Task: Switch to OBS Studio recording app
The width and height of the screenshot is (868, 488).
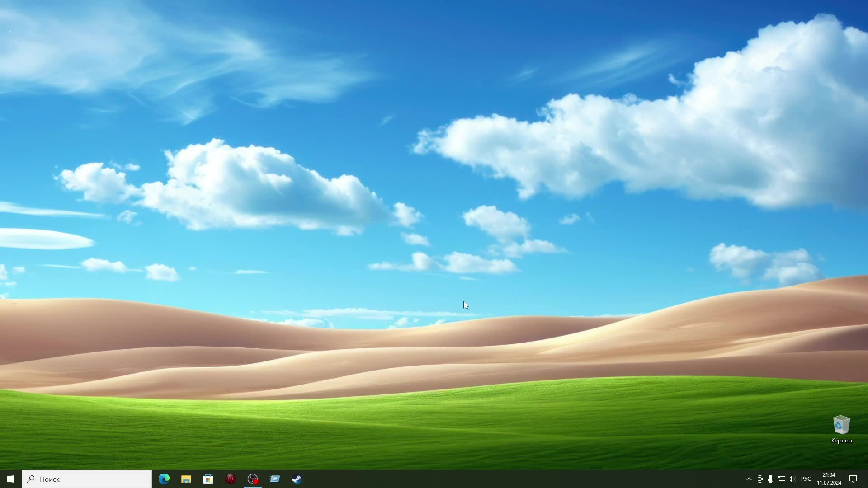Action: point(252,479)
